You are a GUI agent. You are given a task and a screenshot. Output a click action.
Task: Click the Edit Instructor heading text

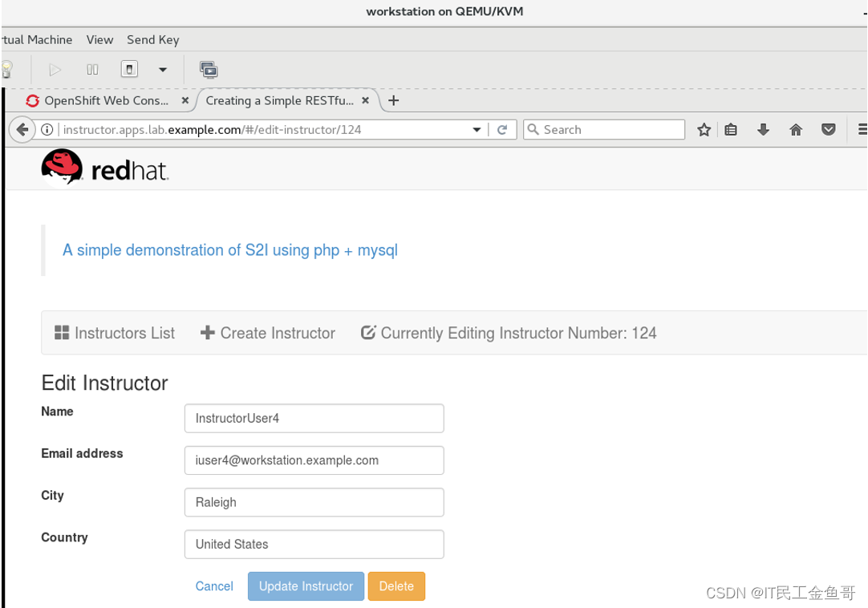coord(104,383)
